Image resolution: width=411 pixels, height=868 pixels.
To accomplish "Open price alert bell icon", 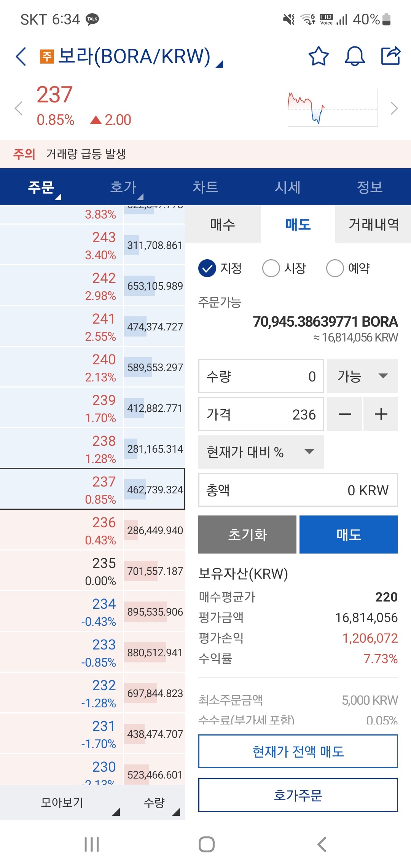I will (355, 56).
